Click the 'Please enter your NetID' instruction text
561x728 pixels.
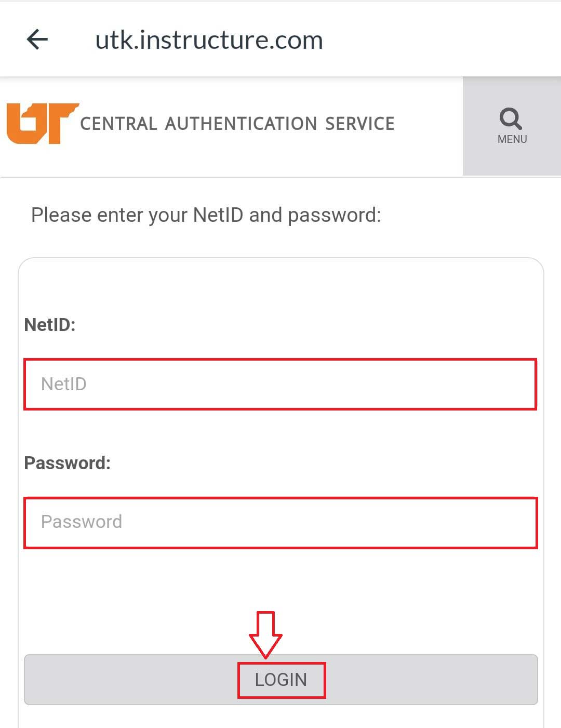[206, 215]
